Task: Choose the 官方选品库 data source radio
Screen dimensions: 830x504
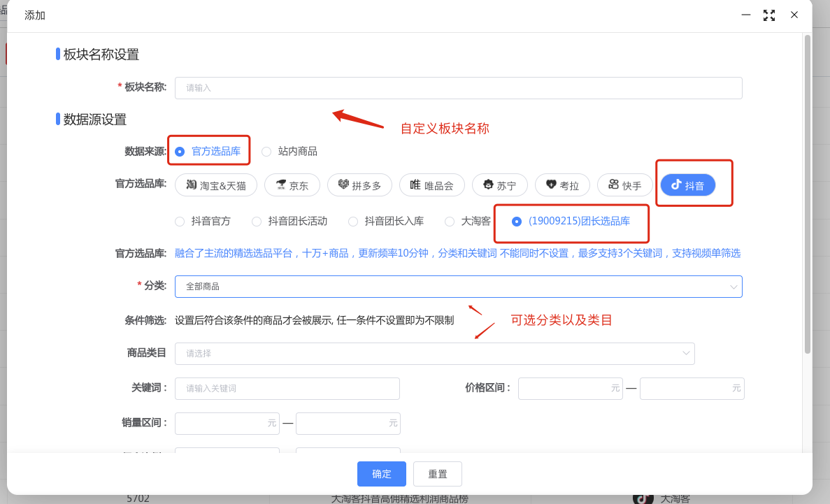Action: (x=208, y=152)
